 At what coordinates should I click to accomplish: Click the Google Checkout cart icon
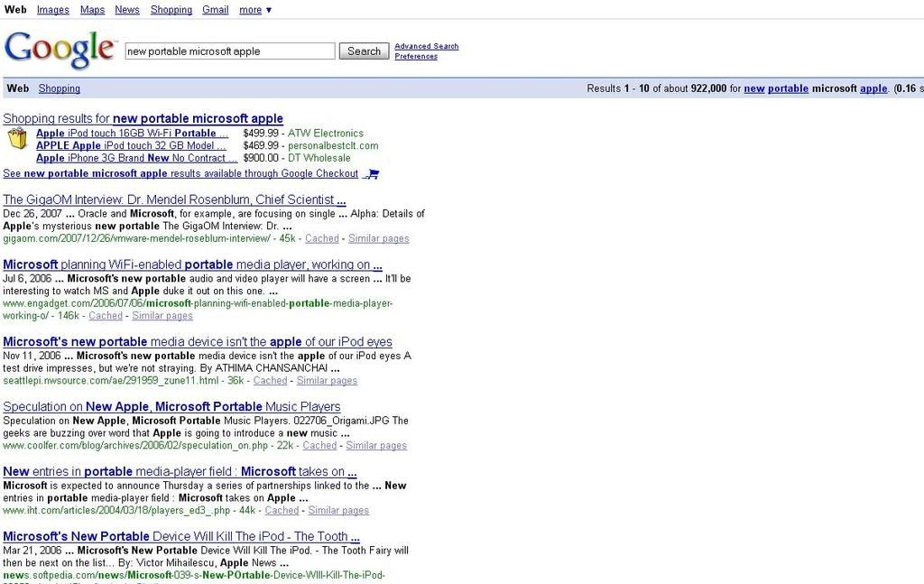point(372,174)
